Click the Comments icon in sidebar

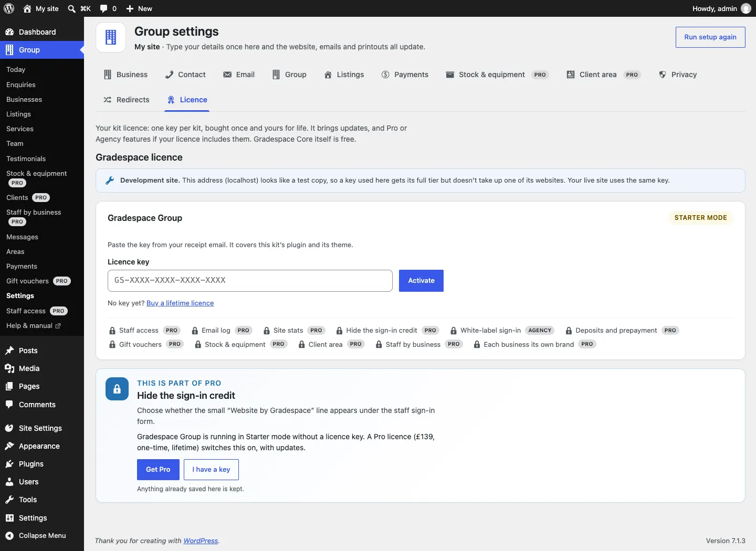9,405
